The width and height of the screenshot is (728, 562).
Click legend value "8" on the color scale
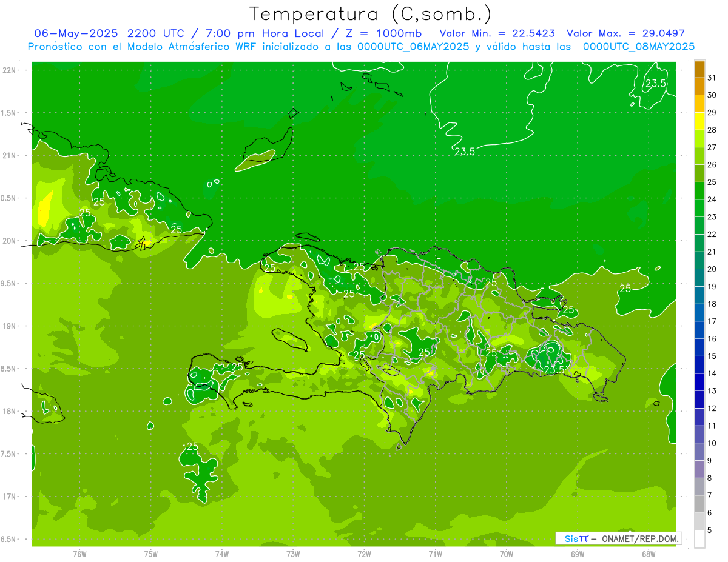pos(710,478)
